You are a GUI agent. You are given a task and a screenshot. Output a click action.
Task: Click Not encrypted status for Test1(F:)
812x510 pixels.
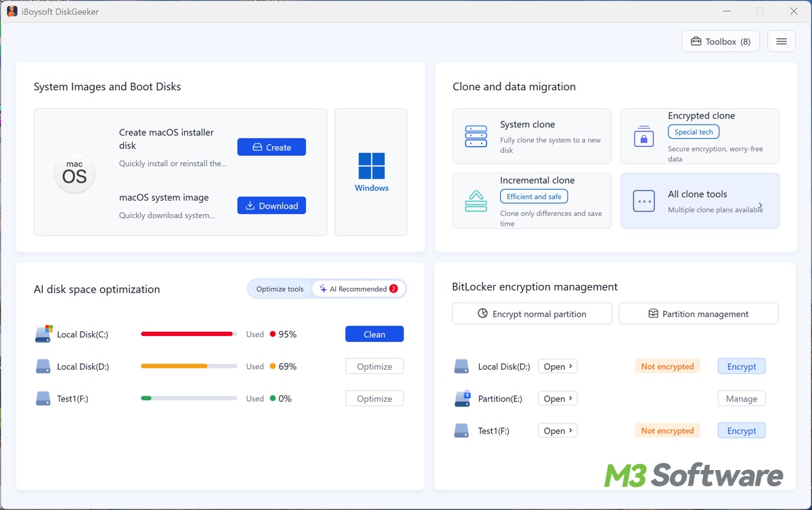pos(667,430)
